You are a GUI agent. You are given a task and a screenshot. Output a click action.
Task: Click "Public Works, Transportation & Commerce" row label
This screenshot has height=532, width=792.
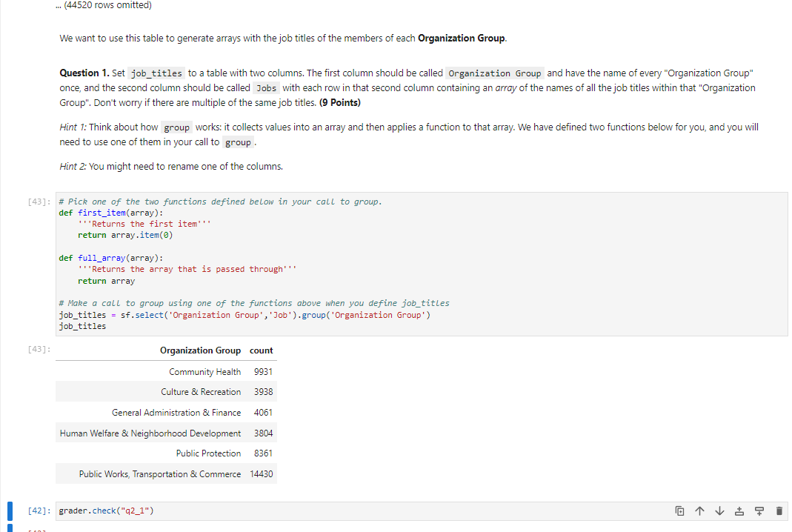point(160,474)
